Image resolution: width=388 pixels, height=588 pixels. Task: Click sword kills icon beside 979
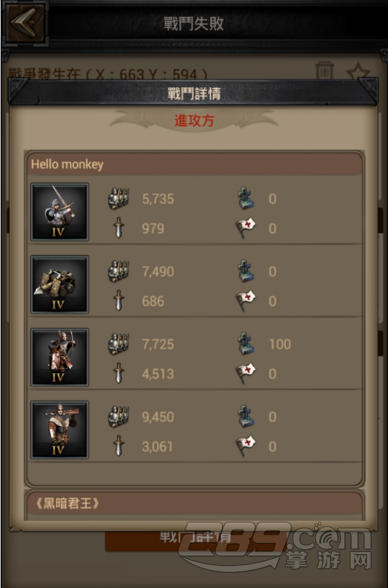(118, 227)
